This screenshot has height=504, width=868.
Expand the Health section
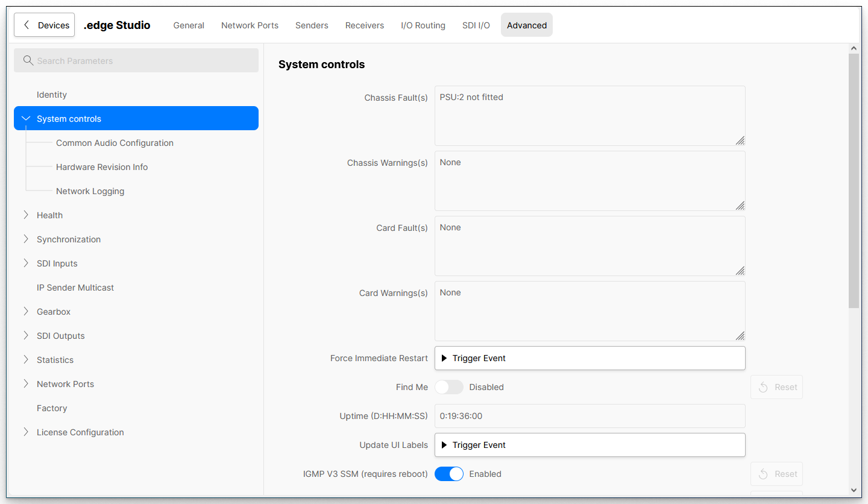26,215
